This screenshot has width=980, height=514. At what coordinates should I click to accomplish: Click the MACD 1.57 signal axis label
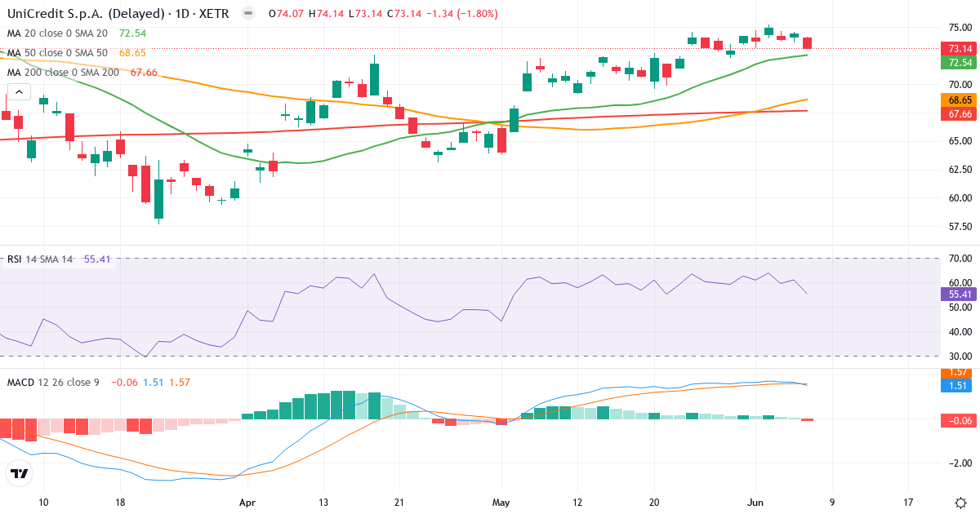coord(960,372)
